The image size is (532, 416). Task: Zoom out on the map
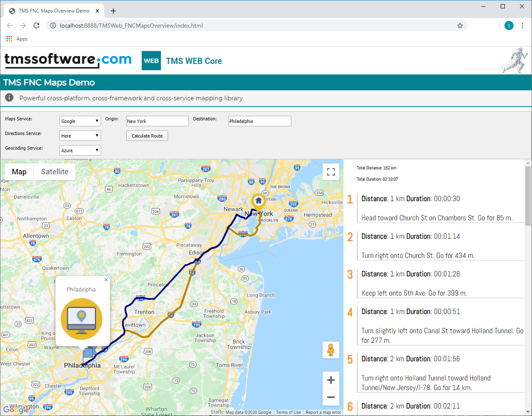pos(331,397)
